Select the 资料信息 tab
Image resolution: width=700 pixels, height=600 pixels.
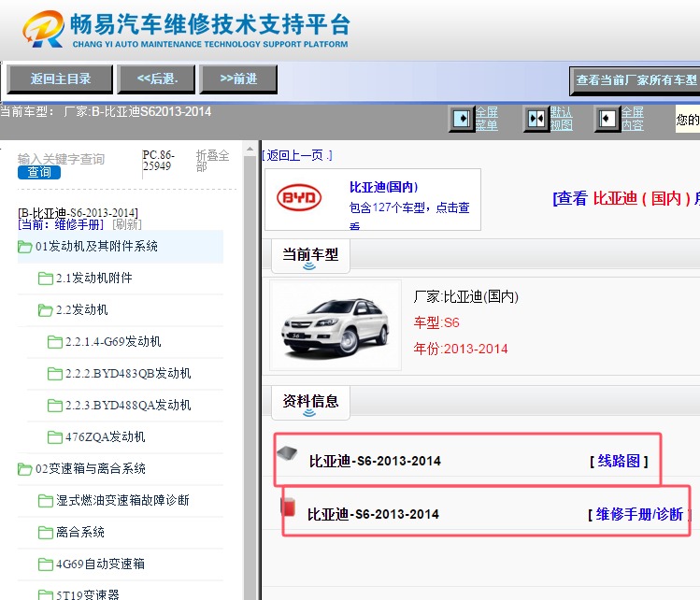[310, 403]
